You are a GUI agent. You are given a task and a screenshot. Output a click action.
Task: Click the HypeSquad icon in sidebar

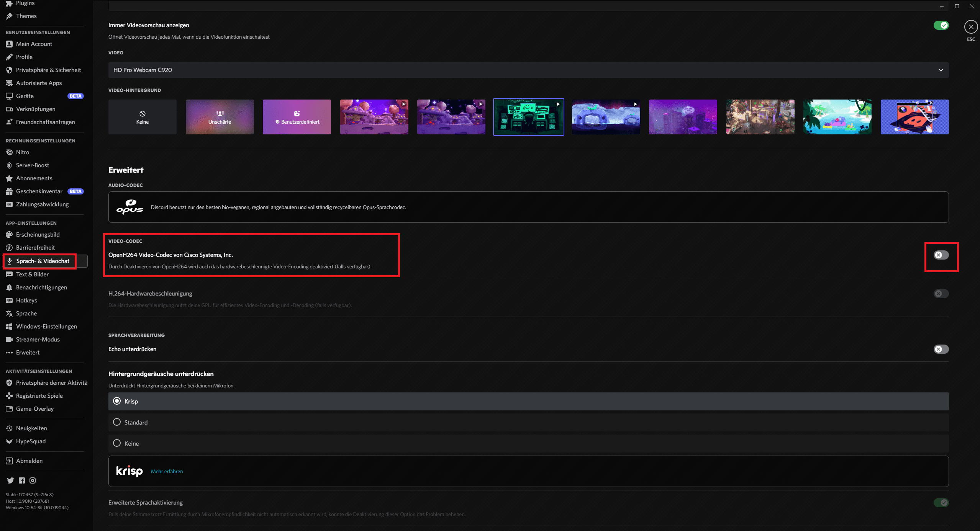[9, 441]
